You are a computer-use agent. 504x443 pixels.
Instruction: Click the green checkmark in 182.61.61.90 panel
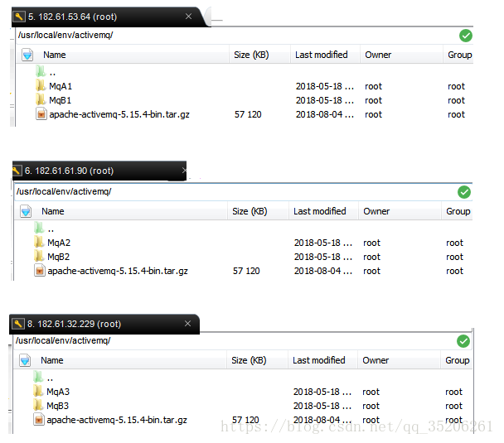tap(464, 192)
